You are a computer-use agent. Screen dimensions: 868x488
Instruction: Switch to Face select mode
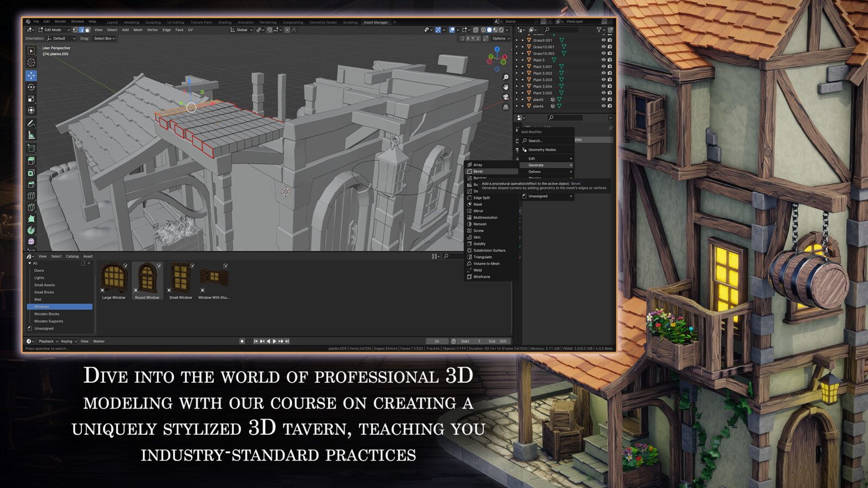pos(88,30)
